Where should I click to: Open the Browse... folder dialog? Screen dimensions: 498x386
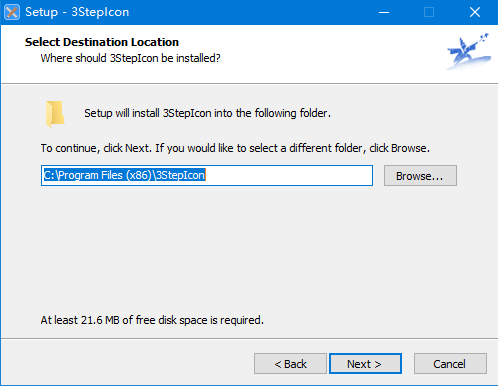(x=420, y=176)
